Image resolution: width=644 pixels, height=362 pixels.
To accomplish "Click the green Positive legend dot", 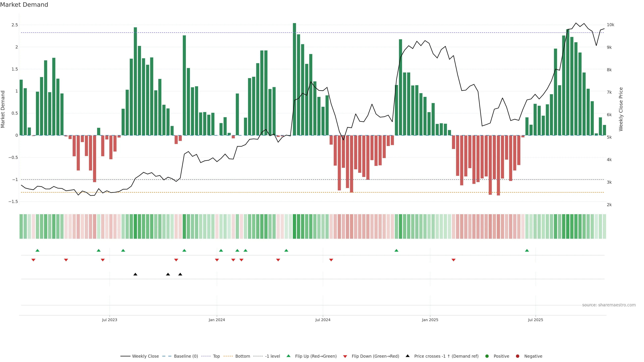I will coord(487,356).
